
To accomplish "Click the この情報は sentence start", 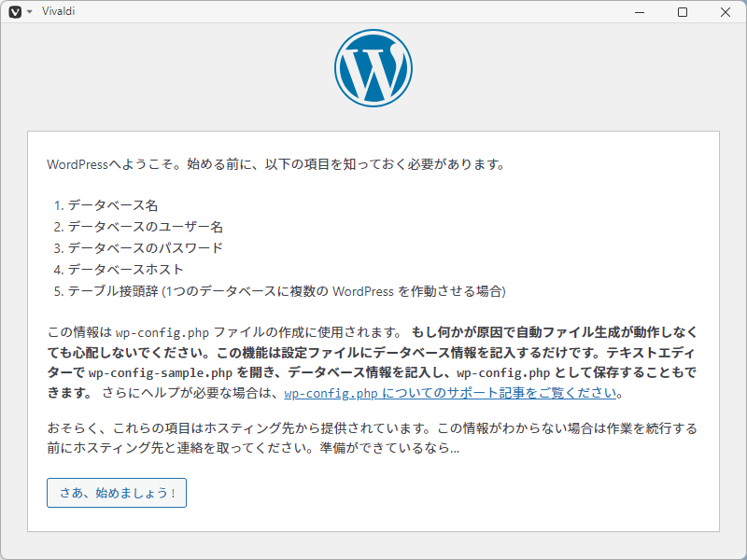I will pos(79,332).
